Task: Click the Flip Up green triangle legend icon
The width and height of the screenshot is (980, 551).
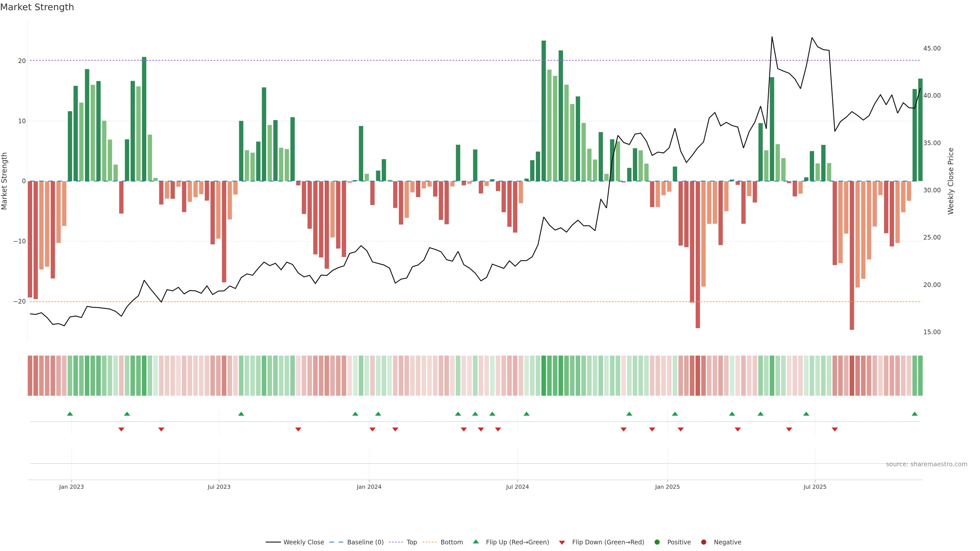Action: tap(475, 542)
